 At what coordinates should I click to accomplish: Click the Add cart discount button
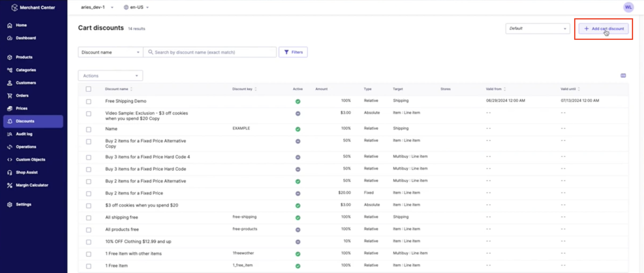tap(603, 29)
